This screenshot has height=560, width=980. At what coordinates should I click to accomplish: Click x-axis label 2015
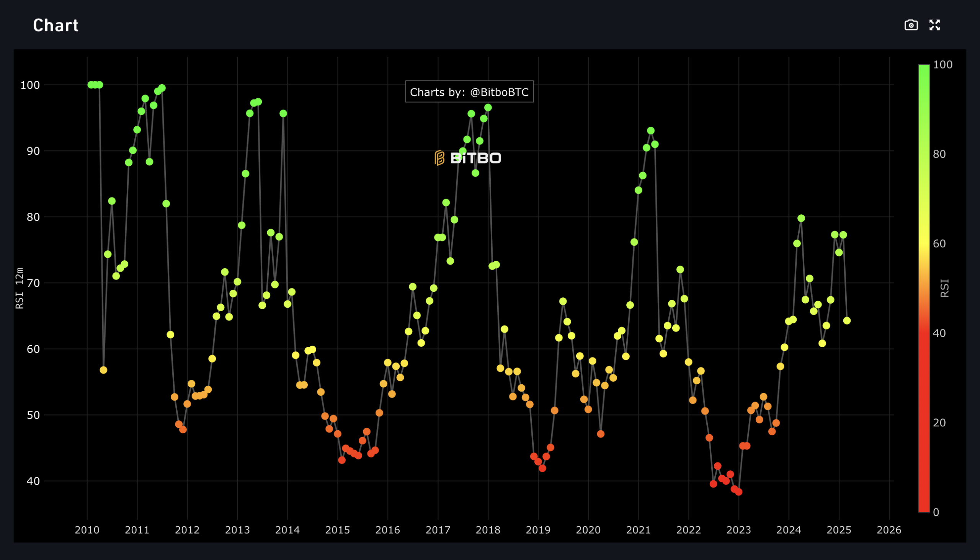(338, 530)
